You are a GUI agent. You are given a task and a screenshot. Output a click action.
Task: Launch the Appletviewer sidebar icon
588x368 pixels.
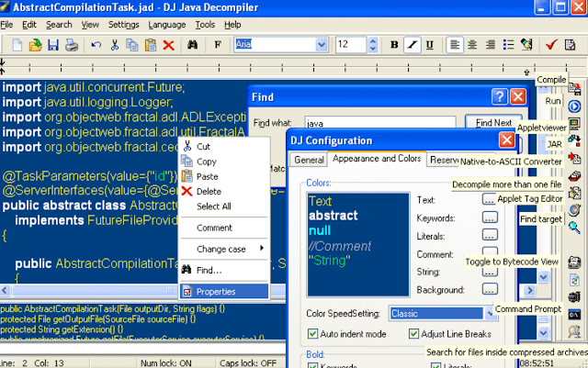(574, 124)
